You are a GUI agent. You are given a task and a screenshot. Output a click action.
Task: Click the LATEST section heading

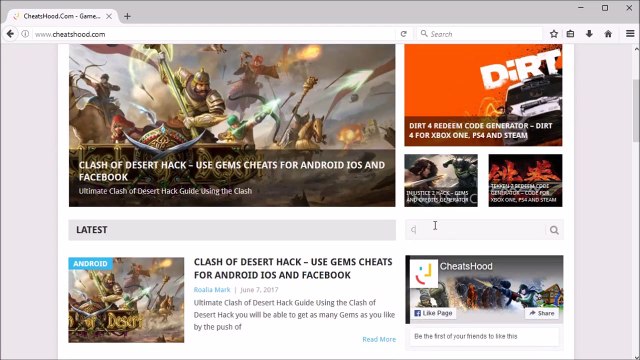[92, 230]
